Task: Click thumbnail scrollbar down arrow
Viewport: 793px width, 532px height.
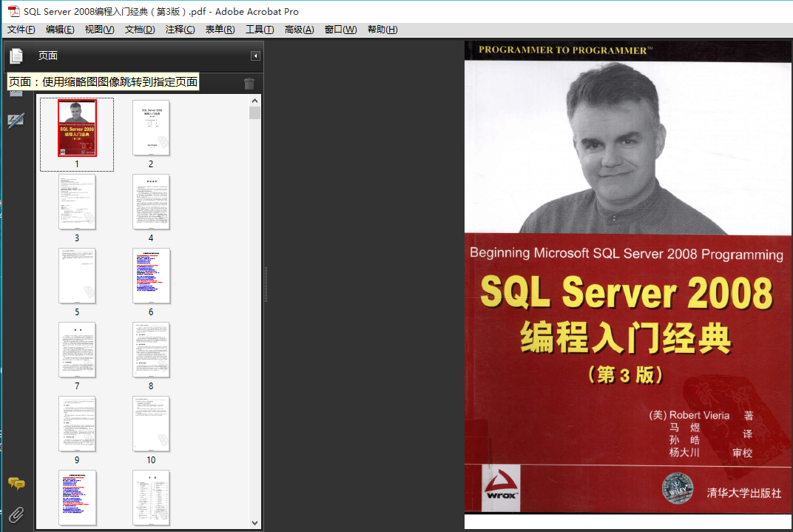Action: pyautogui.click(x=255, y=523)
